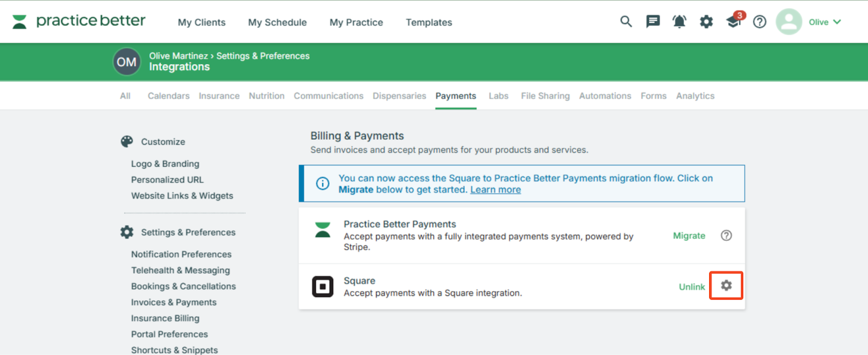
Task: Click the Practice Better Payments logo icon
Action: [x=323, y=230]
